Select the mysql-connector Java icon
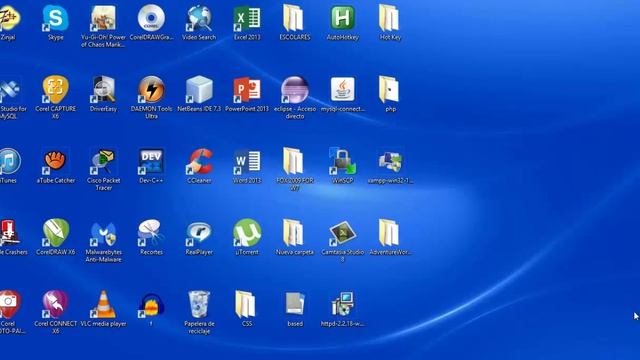The image size is (640, 360). point(342,90)
